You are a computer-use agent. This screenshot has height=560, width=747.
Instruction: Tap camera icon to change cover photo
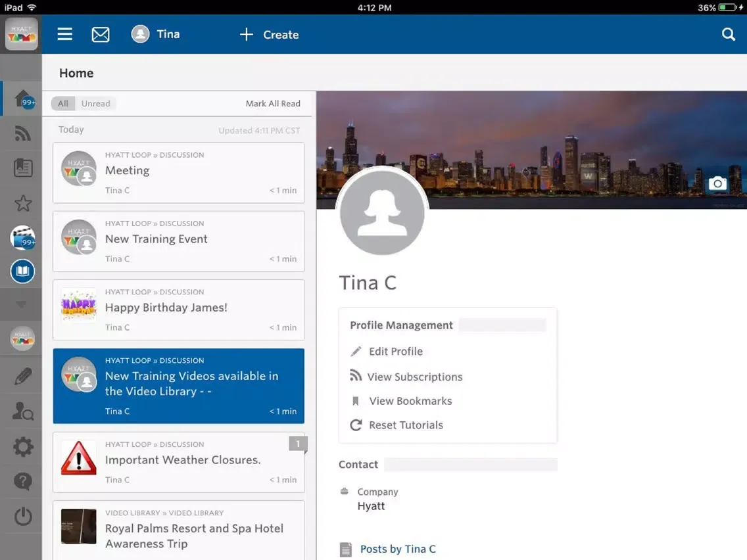[717, 183]
